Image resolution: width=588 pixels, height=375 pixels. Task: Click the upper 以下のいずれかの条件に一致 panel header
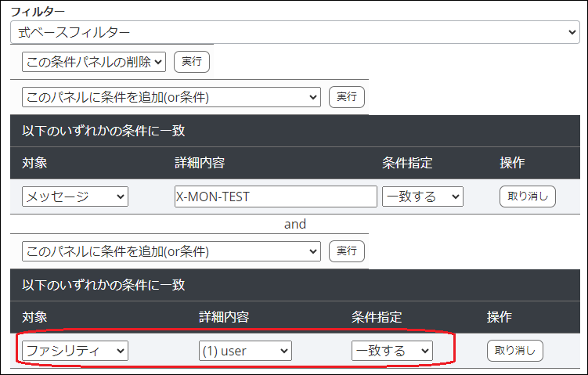[103, 131]
